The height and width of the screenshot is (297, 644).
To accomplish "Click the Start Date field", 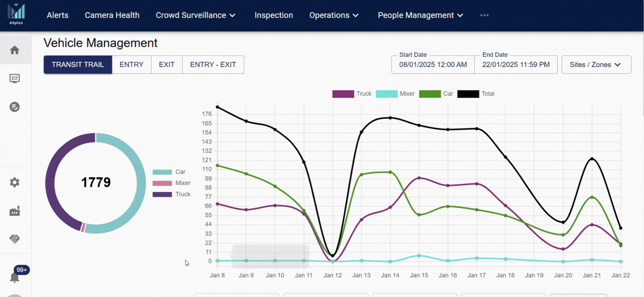I will (433, 65).
